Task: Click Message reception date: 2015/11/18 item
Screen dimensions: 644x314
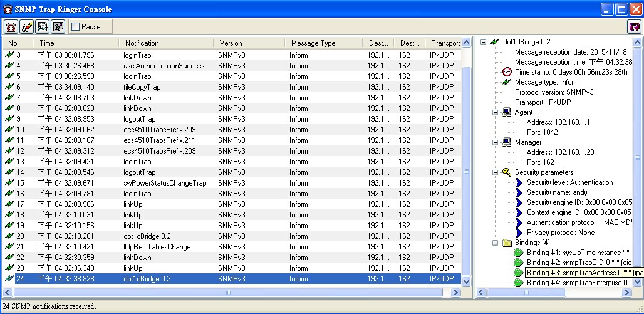Action: point(570,52)
